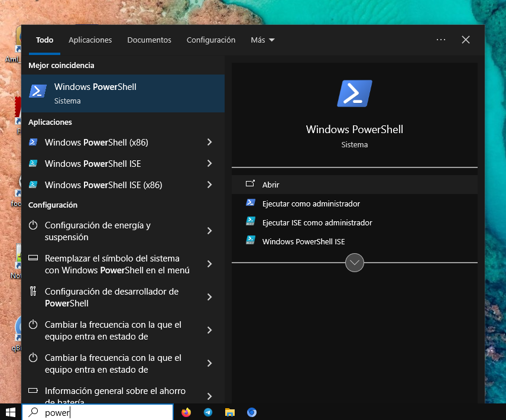This screenshot has width=506, height=420.
Task: Select the Todo tab
Action: click(44, 40)
